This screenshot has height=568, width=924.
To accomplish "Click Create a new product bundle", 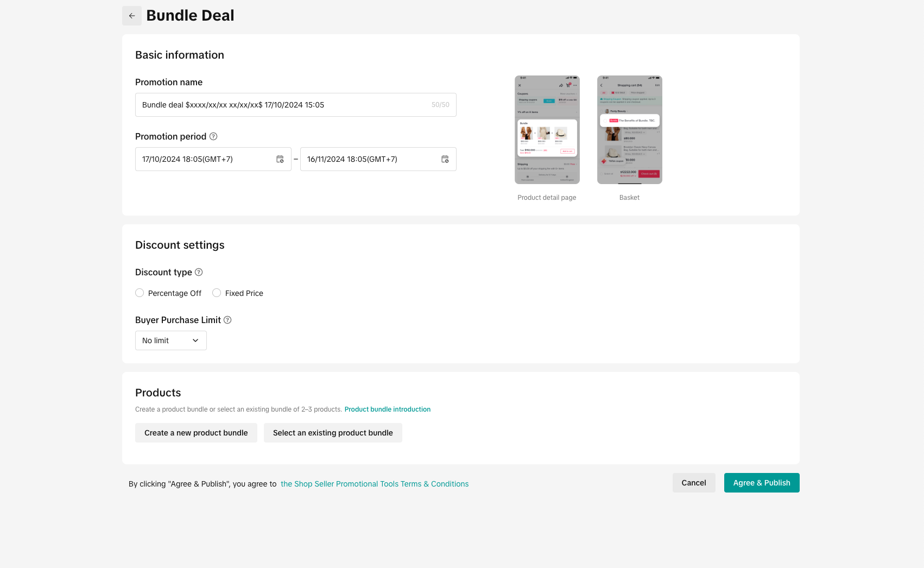I will (x=196, y=433).
